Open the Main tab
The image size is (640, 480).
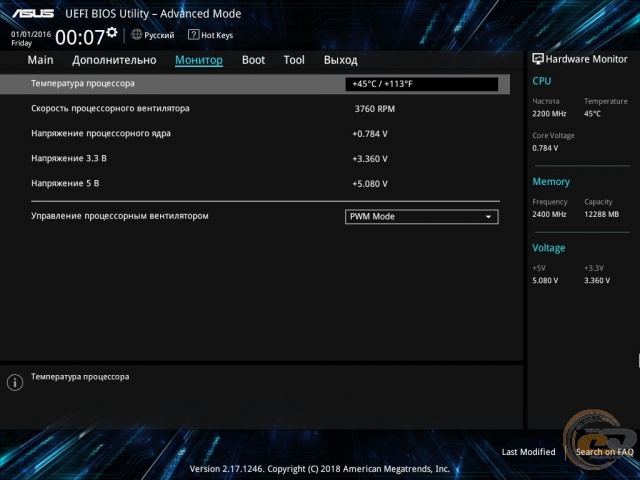pyautogui.click(x=40, y=60)
